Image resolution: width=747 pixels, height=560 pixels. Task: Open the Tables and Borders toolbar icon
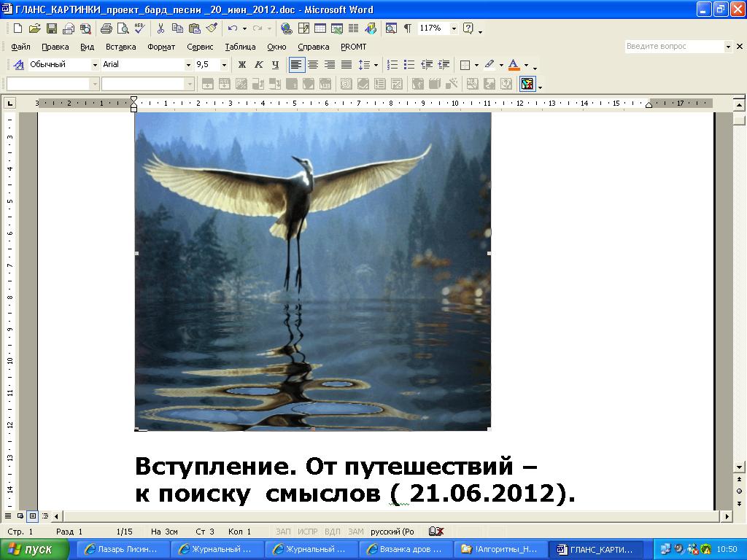coord(303,28)
